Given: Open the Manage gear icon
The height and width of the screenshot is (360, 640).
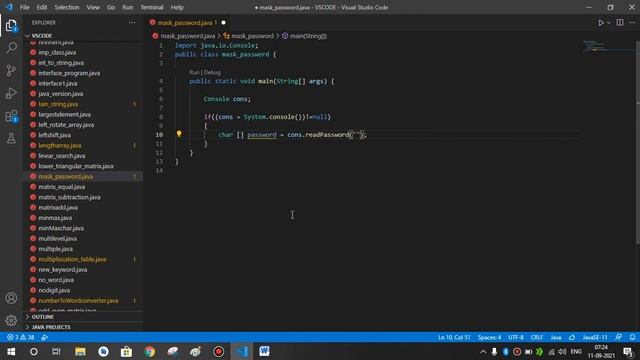Looking at the screenshot, I should (11, 320).
